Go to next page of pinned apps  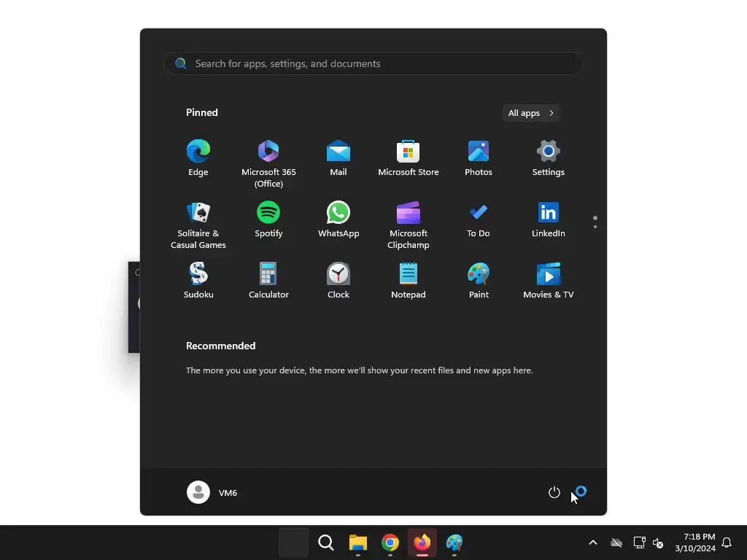(595, 227)
